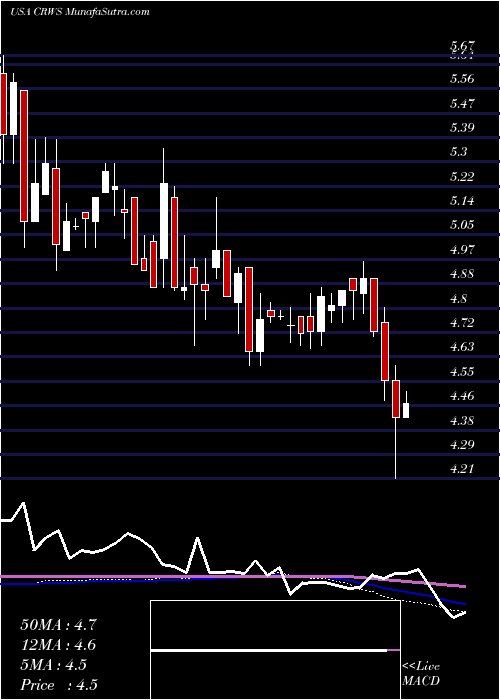Click the 5.56 price axis label

point(463,79)
